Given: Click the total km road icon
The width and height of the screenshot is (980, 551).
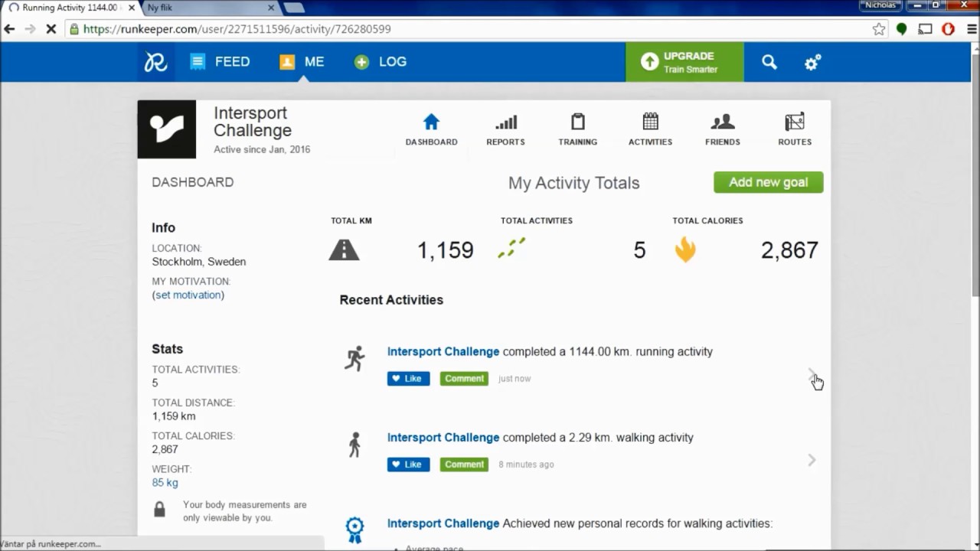Looking at the screenshot, I should pyautogui.click(x=344, y=249).
